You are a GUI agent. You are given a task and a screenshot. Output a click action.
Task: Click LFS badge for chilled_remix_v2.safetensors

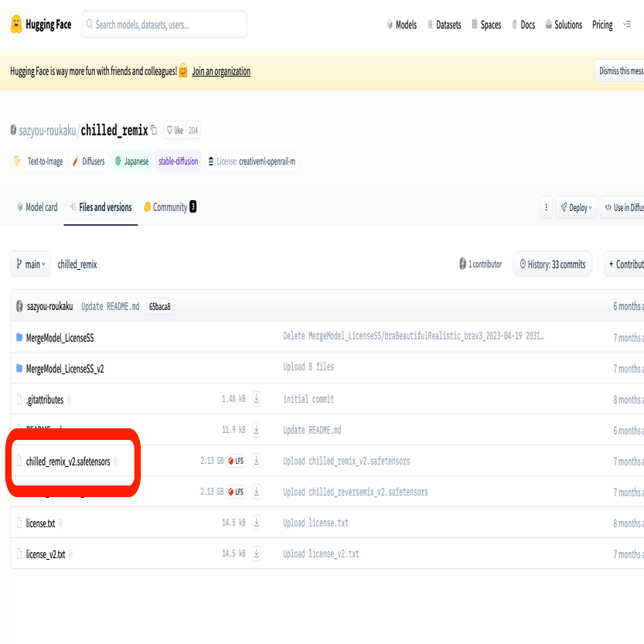pyautogui.click(x=236, y=461)
